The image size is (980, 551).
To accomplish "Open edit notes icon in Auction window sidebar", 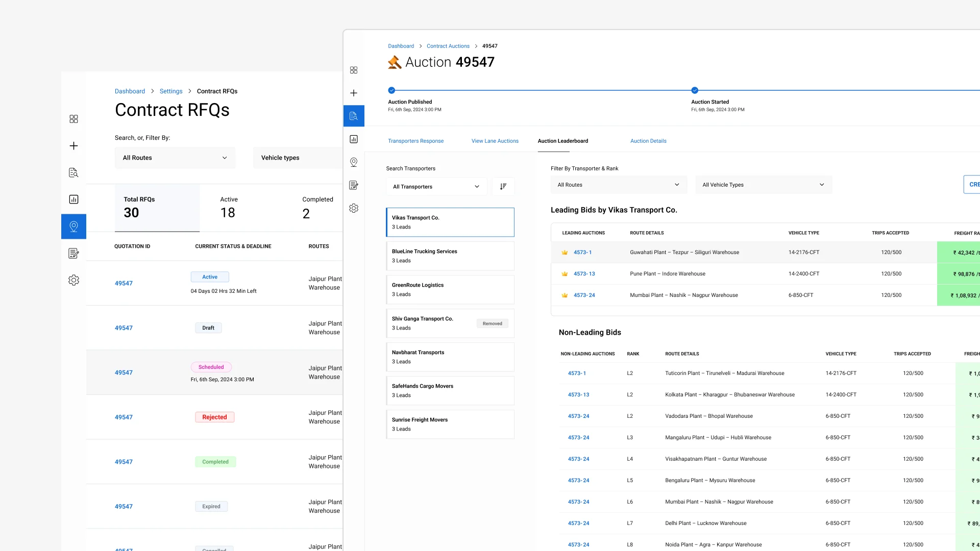I will point(354,185).
